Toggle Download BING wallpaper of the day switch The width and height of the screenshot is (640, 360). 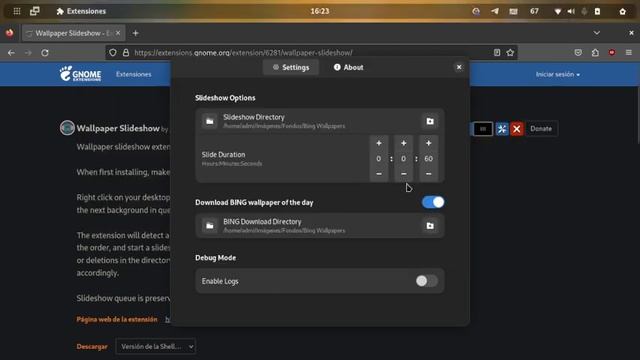(433, 202)
